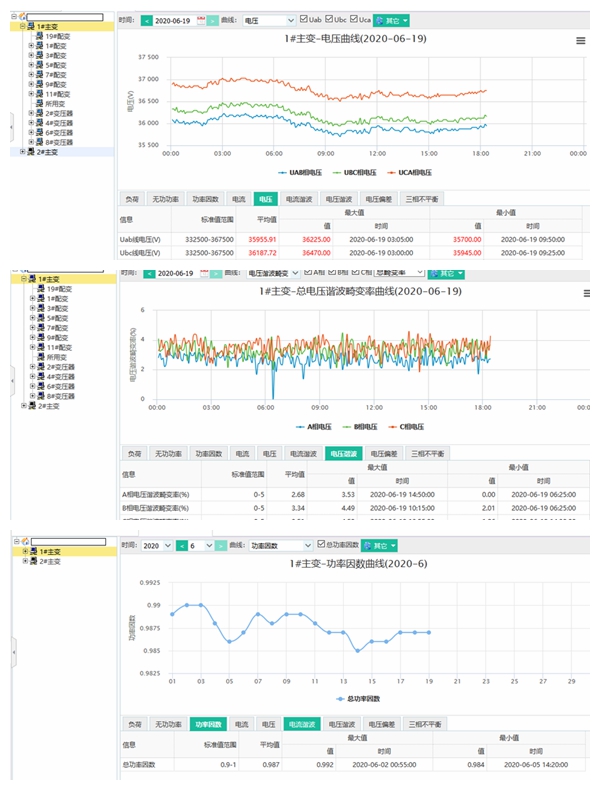600x790 pixels.
Task: Open 总畸变率 dropdown in harmonic toolbar
Action: 399,273
